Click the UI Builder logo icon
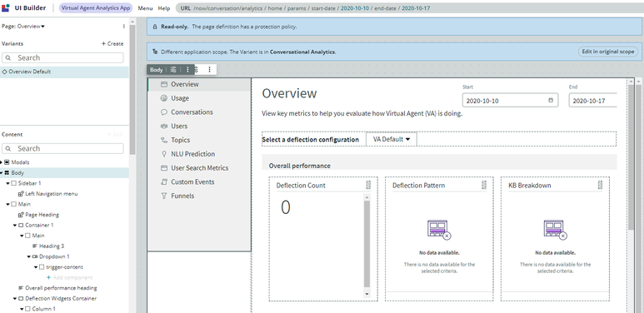This screenshot has height=313, width=644. click(x=6, y=7)
